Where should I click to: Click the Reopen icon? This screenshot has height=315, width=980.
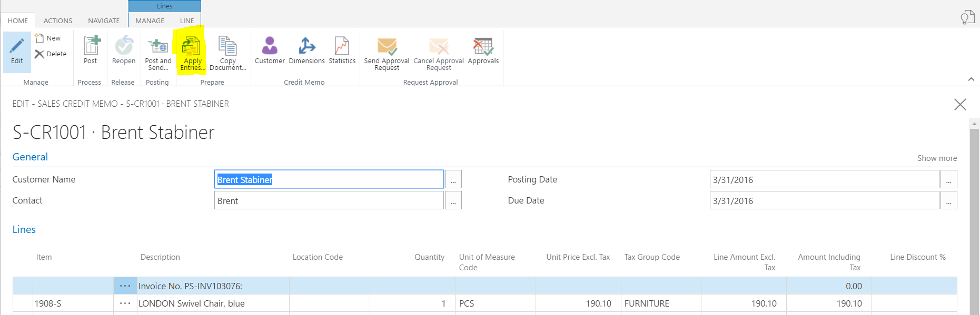pyautogui.click(x=124, y=45)
